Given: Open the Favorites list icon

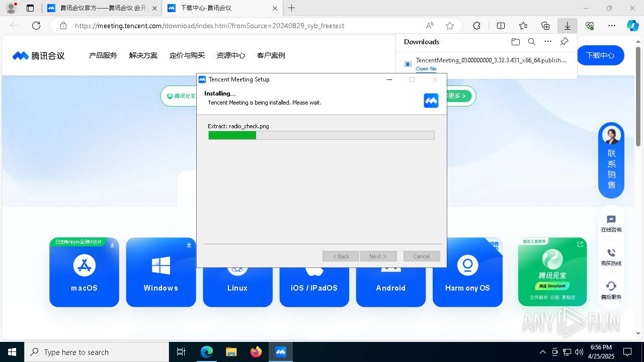Looking at the screenshot, I should pos(523,26).
